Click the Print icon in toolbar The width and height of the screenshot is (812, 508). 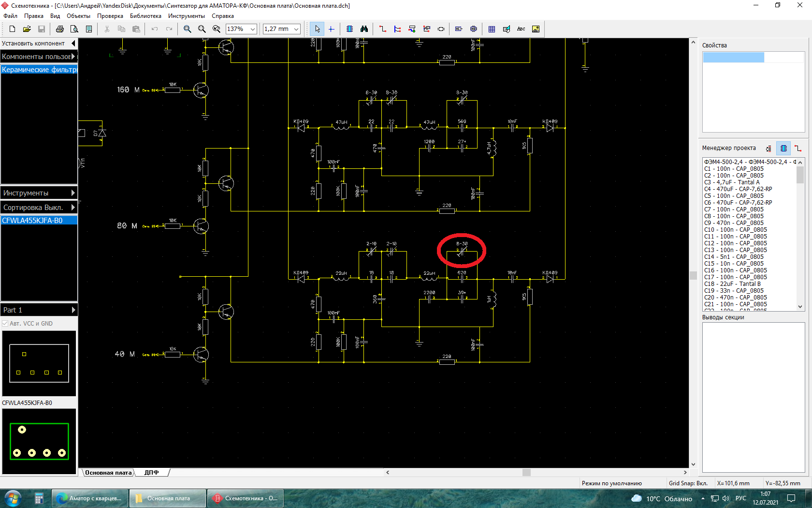60,29
